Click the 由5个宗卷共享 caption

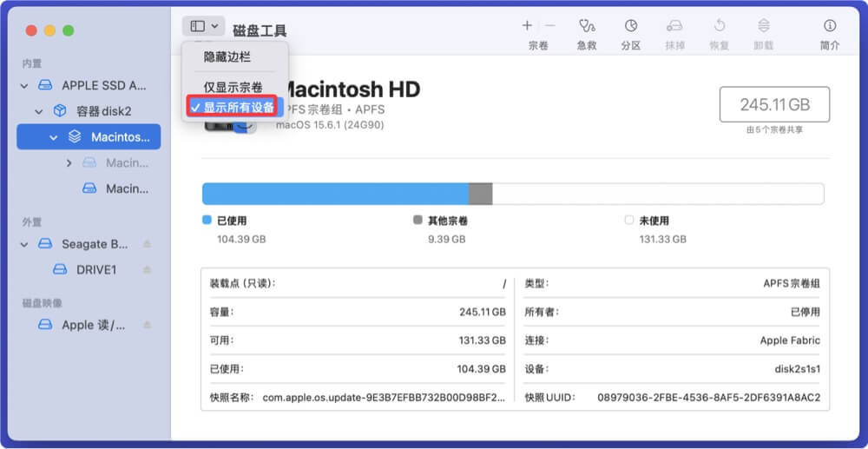[774, 129]
